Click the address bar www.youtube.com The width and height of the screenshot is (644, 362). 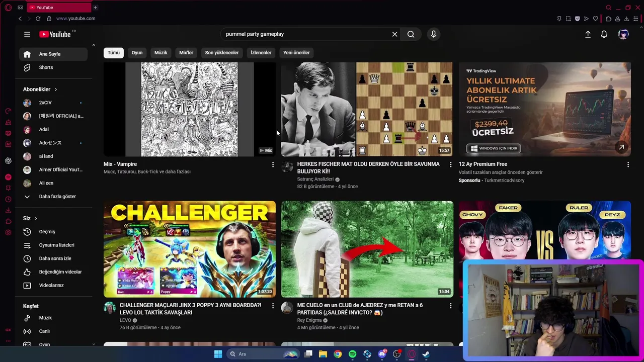click(x=75, y=19)
